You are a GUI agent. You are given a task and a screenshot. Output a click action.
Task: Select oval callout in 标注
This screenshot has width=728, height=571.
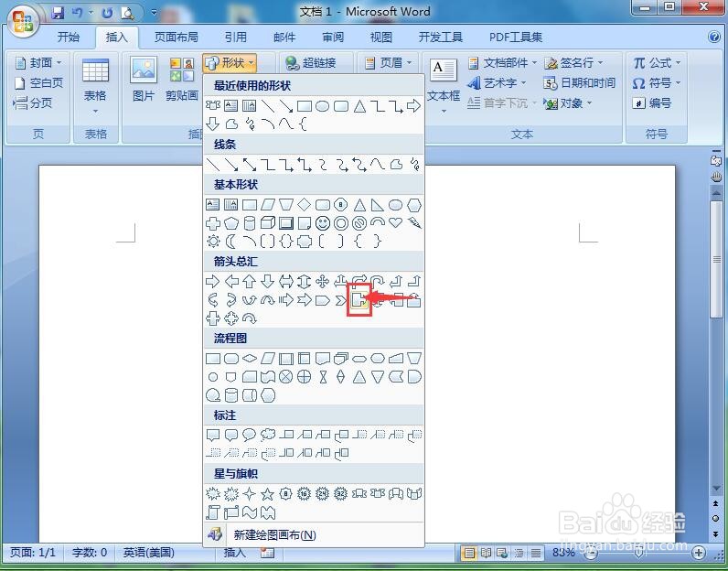pos(250,435)
